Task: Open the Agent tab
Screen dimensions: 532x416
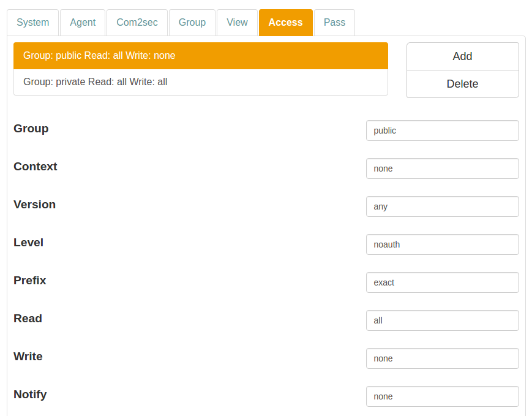Action: pos(83,23)
